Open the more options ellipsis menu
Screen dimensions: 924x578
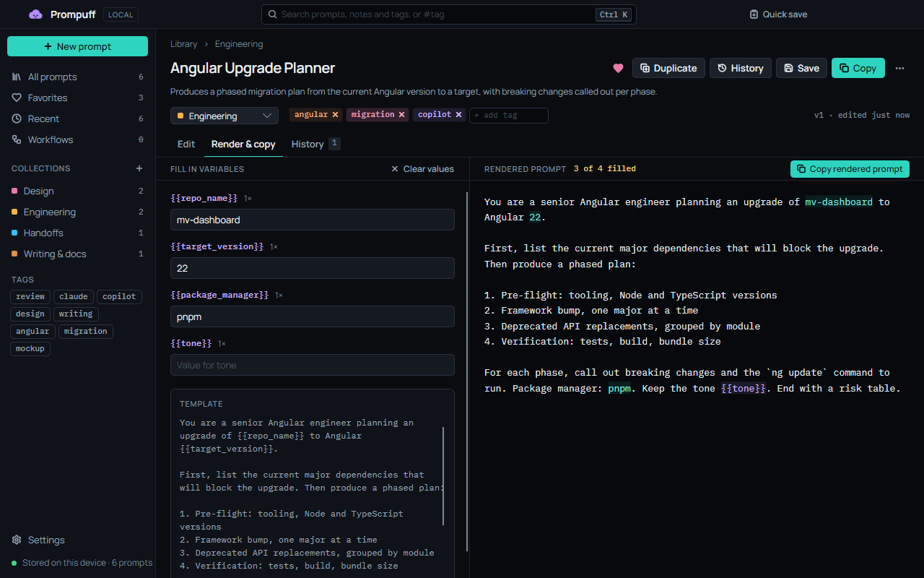click(x=899, y=68)
